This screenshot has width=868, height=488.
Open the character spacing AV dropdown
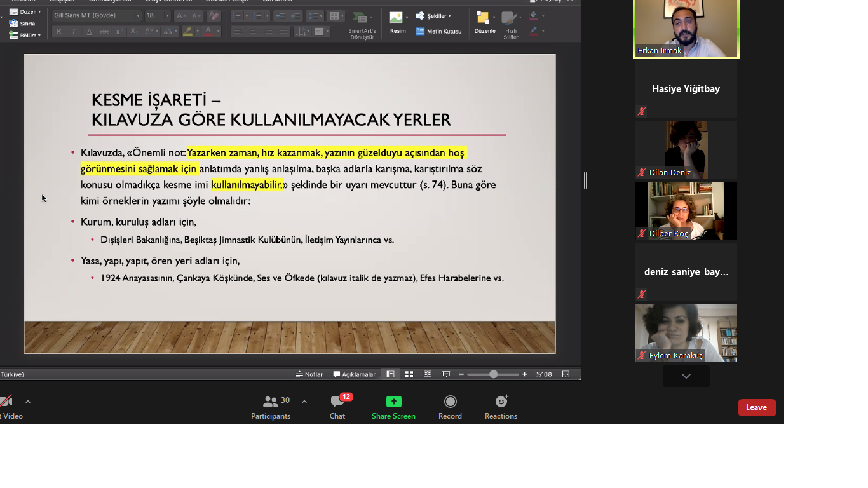(x=151, y=31)
